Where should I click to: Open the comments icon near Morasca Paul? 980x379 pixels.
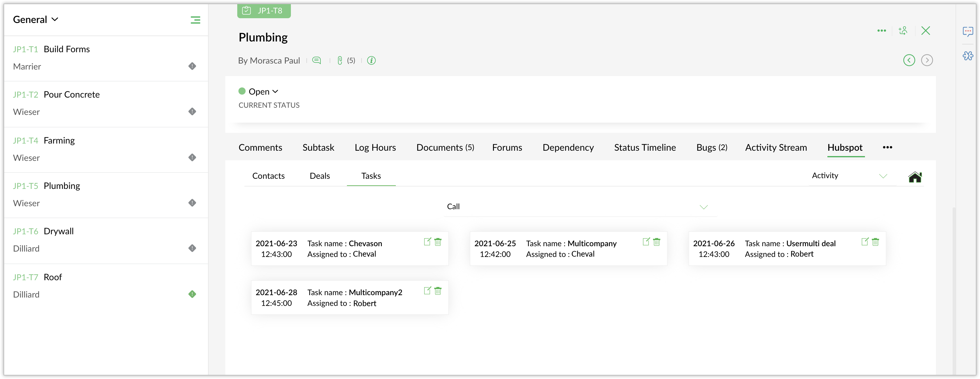(317, 60)
